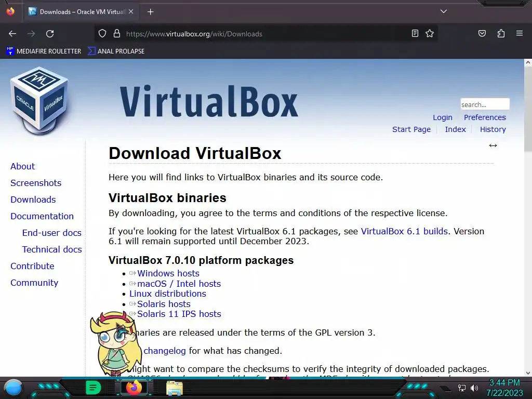Click the address bar URL

(194, 34)
